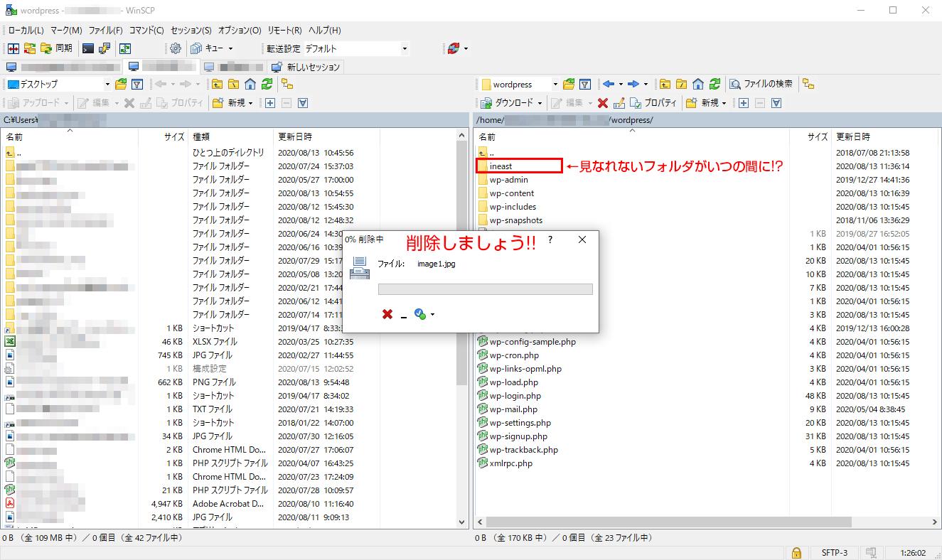Viewport: 942px width, 560px height.
Task: Open the ファイル(F) menu
Action: point(106,31)
